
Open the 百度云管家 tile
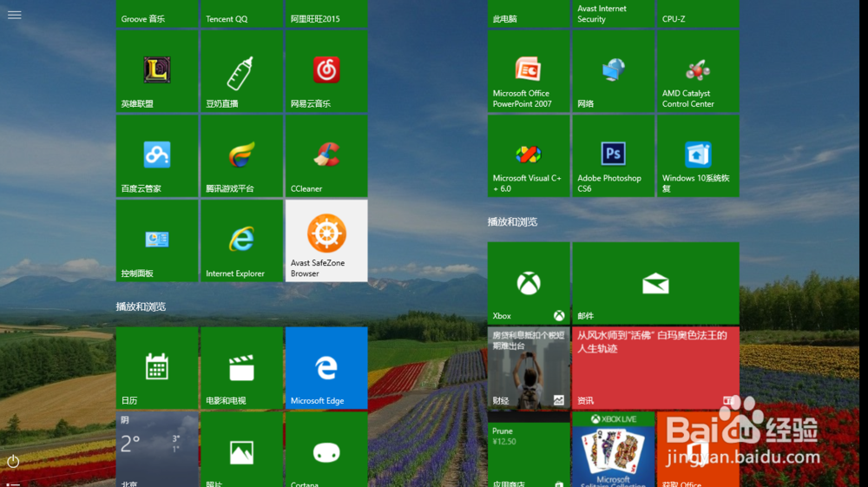click(x=157, y=156)
